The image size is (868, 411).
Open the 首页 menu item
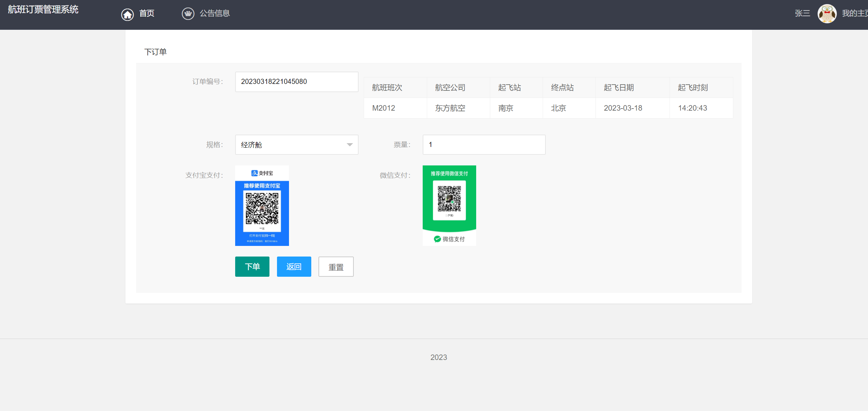point(147,13)
